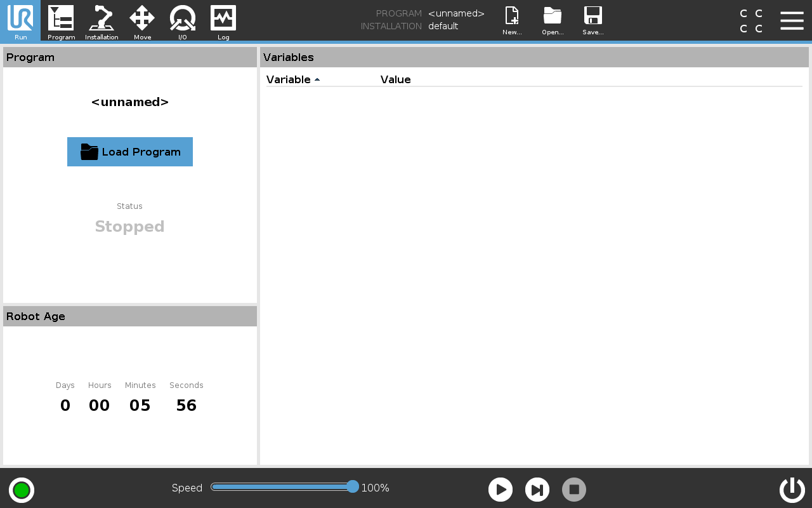Switch to the Program tab
This screenshot has height=508, width=812.
61,21
